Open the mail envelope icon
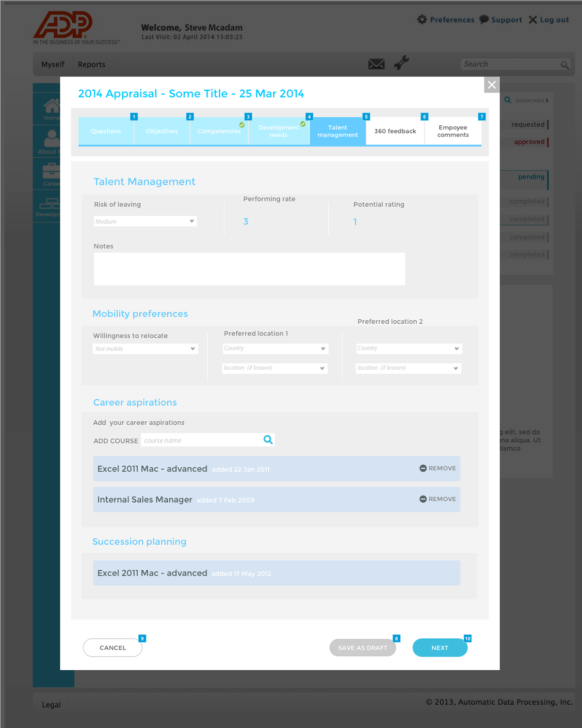The width and height of the screenshot is (582, 728). click(376, 64)
